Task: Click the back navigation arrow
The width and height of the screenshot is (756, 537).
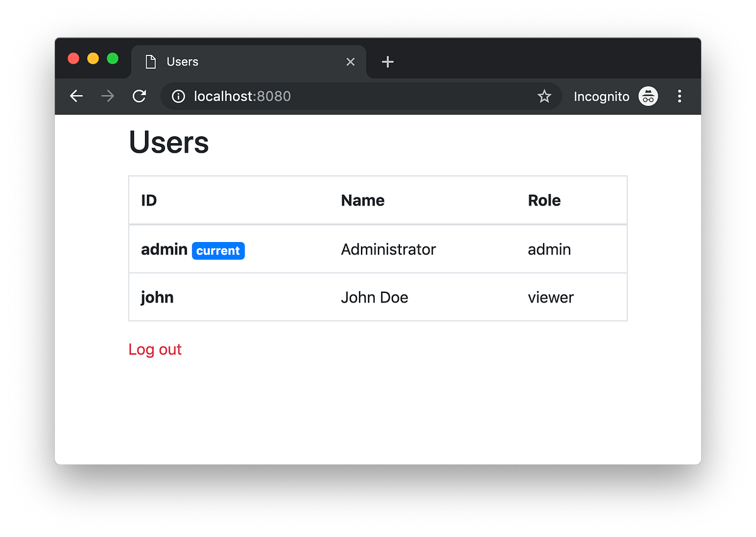Action: 76,96
